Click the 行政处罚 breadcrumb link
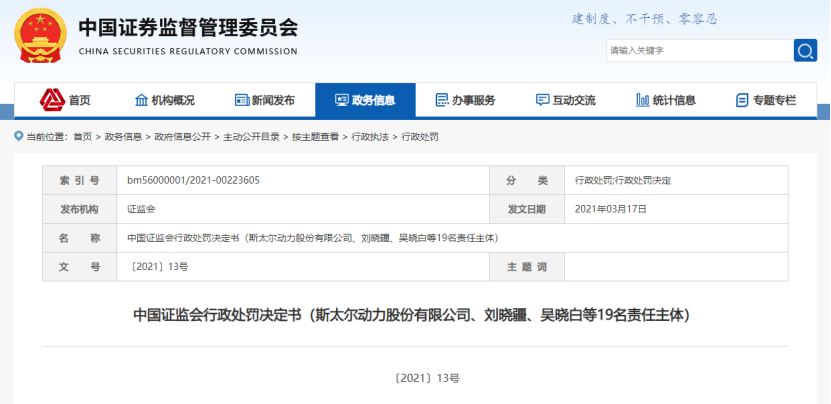This screenshot has width=831, height=404. 420,137
